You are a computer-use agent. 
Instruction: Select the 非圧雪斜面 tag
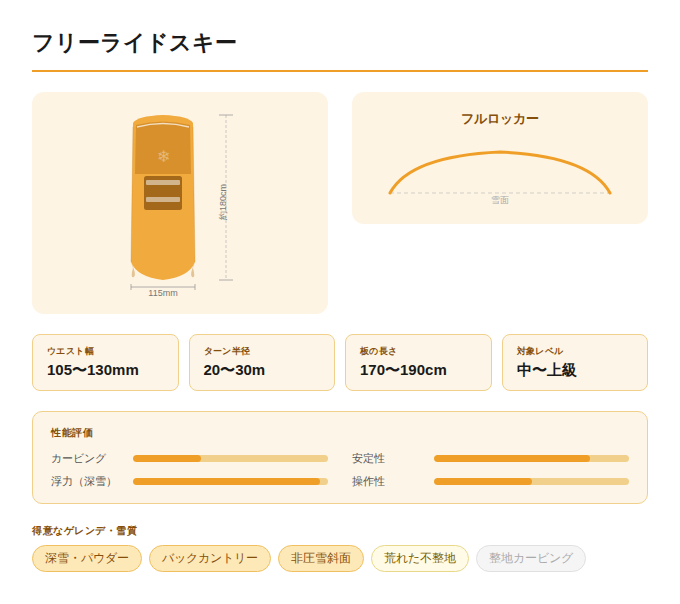pyautogui.click(x=321, y=558)
